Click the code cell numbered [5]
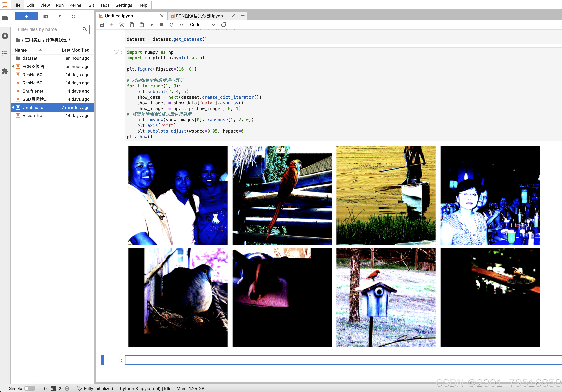Viewport: 562px width, 392px height. point(343,94)
